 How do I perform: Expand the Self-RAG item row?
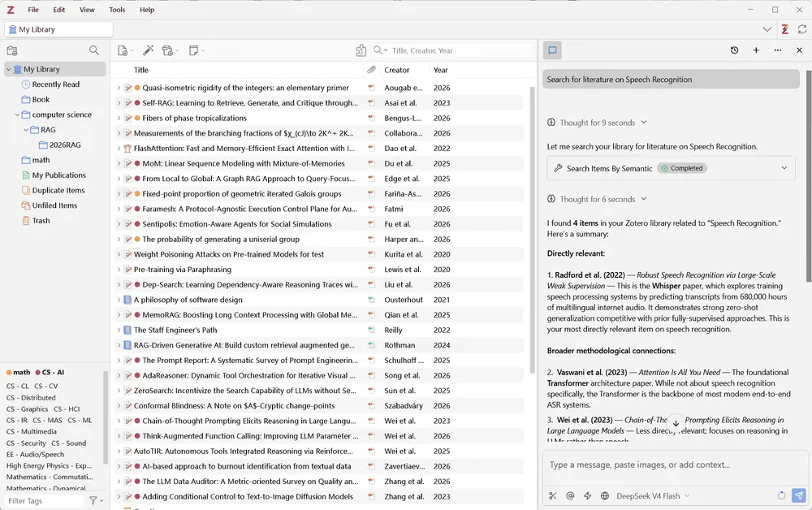(x=119, y=103)
